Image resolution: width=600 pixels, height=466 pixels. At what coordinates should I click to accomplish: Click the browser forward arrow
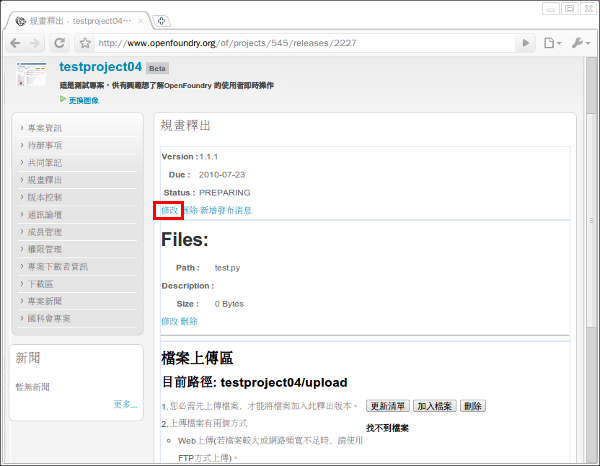(35, 43)
